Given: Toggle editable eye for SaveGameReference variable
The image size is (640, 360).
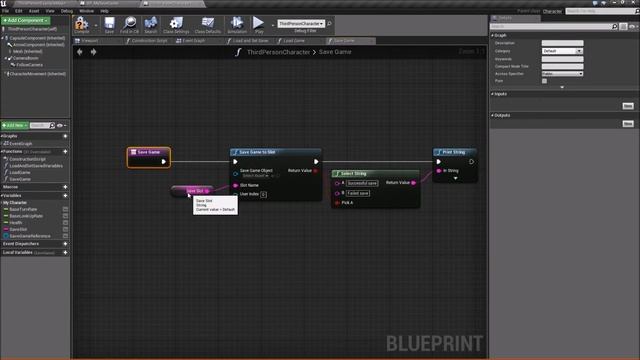Looking at the screenshot, I should [65, 236].
